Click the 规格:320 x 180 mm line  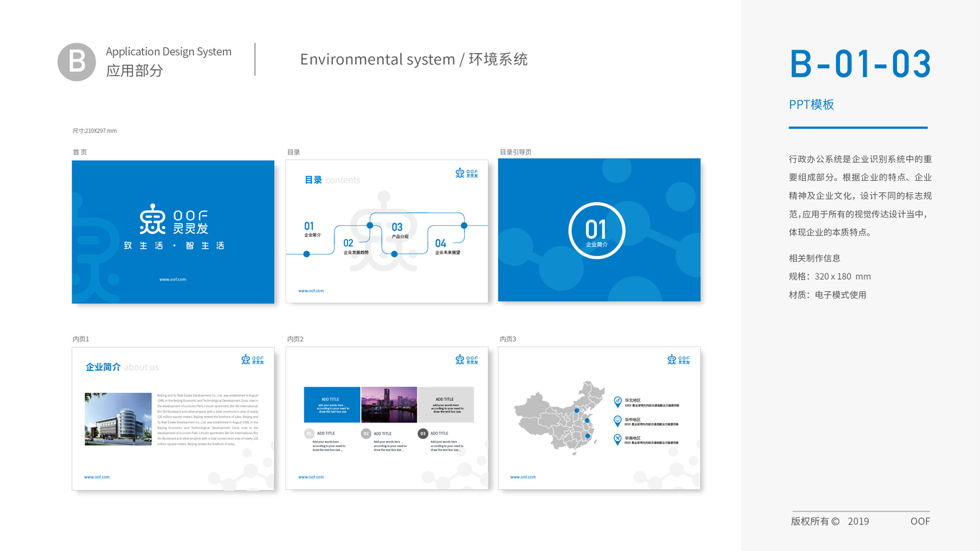coord(830,276)
